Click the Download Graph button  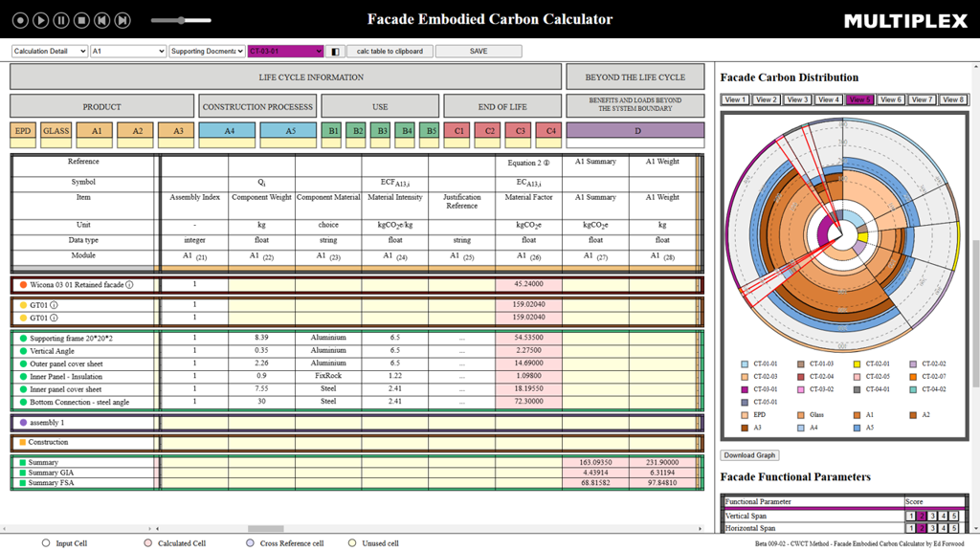pos(750,455)
